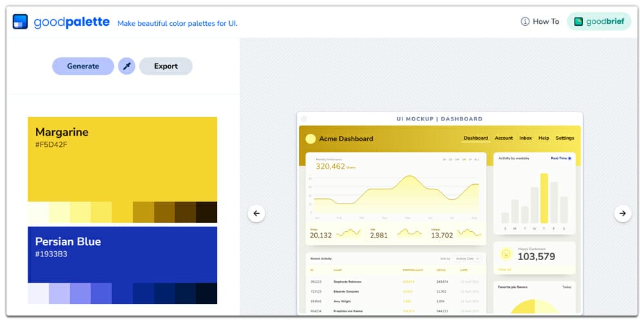Select the Margarine #F5D42F color block
The image size is (644, 322).
122,159
